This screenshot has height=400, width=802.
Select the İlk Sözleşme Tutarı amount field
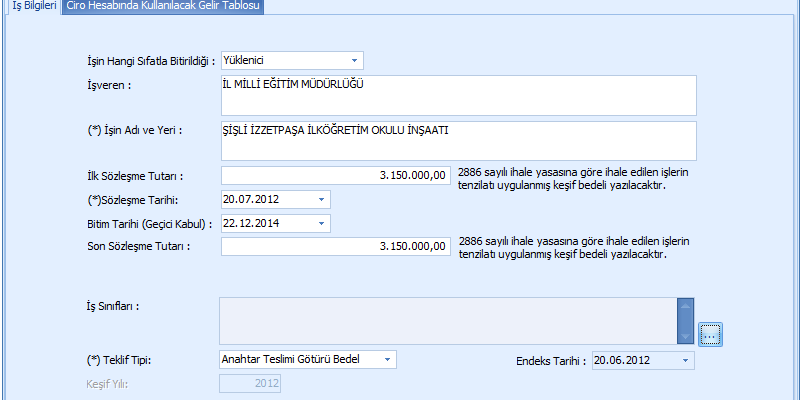coord(334,176)
